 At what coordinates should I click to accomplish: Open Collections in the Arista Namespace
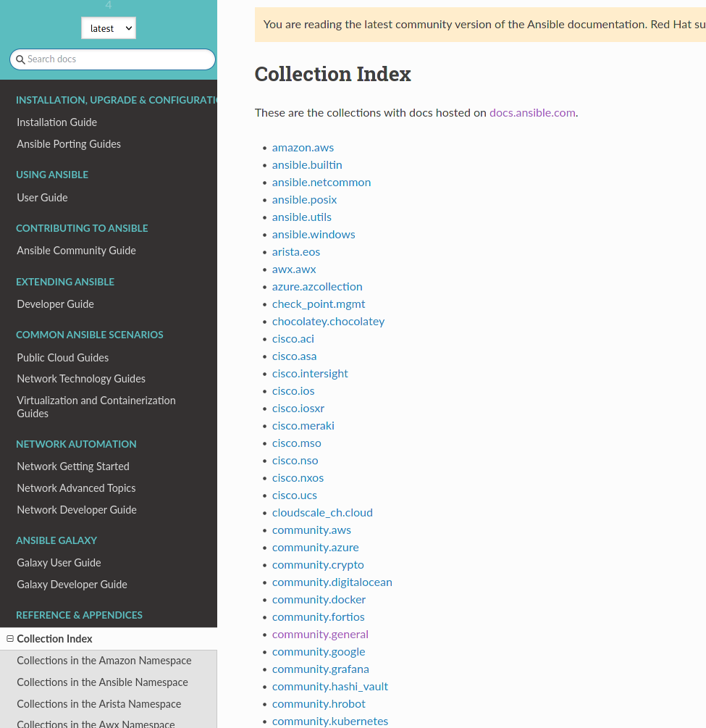click(99, 704)
